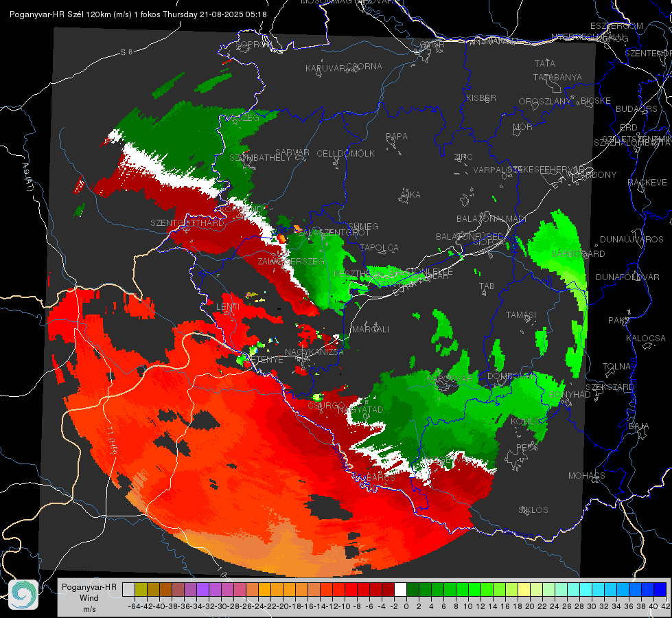Click the legend label Poganyvar-HR Wind m/s

click(89, 598)
